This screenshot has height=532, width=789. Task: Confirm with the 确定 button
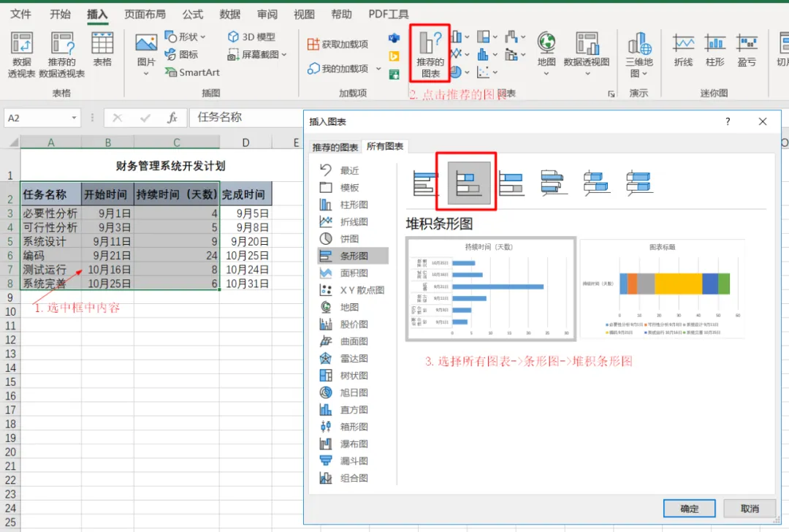point(689,509)
